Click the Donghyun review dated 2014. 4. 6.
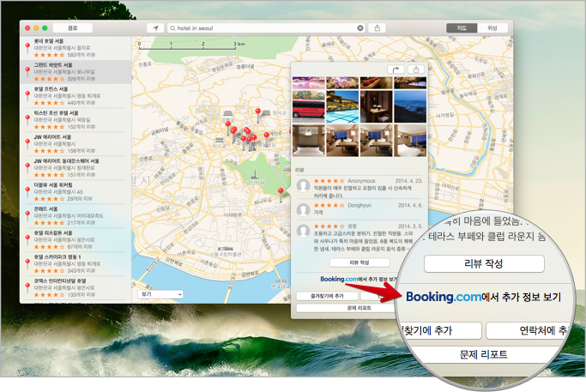The image size is (586, 392). tap(359, 209)
